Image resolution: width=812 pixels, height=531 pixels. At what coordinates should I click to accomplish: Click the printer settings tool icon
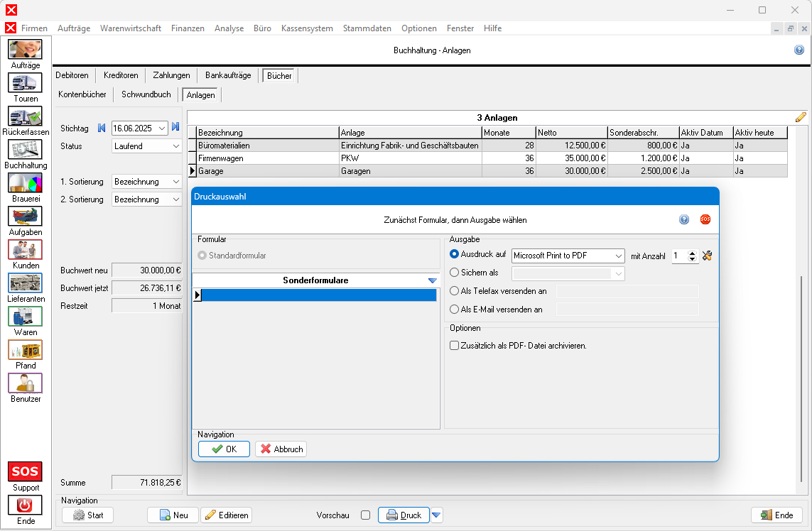pyautogui.click(x=707, y=256)
